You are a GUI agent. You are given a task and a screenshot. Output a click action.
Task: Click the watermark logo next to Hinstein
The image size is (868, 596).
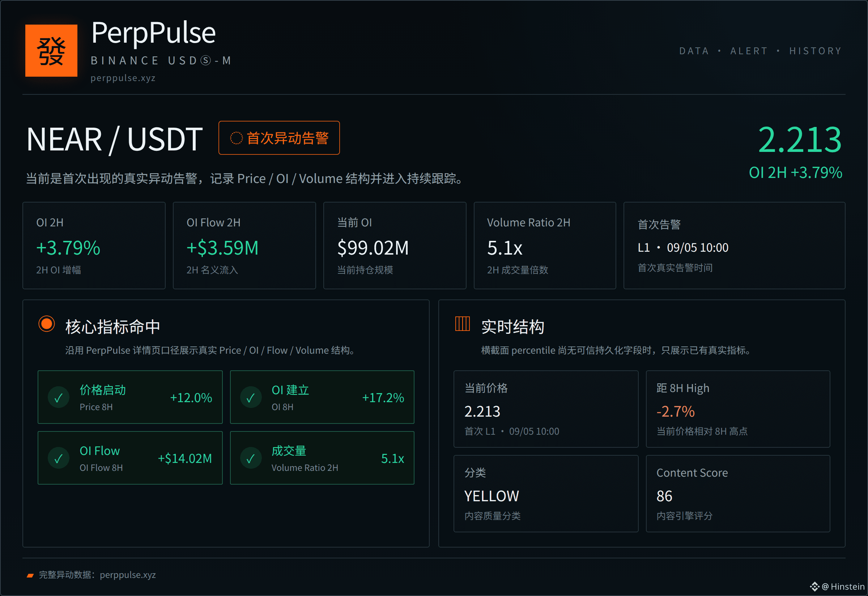coord(814,587)
